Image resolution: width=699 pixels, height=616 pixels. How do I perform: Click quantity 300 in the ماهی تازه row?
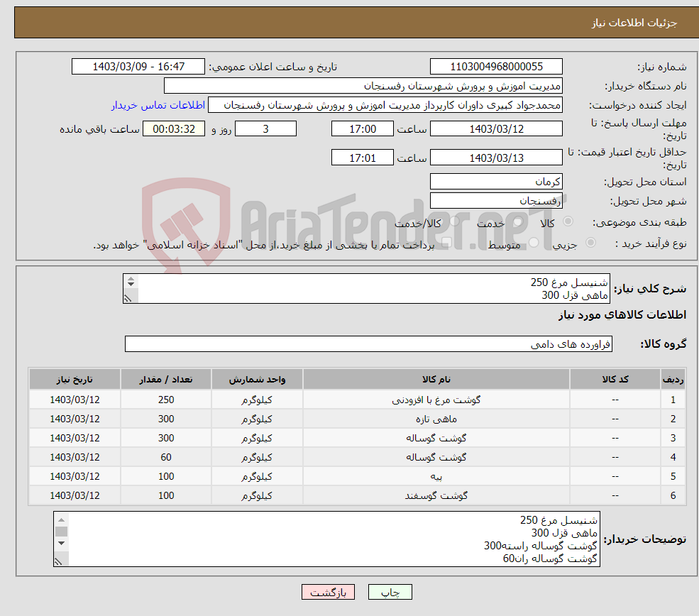(166, 419)
